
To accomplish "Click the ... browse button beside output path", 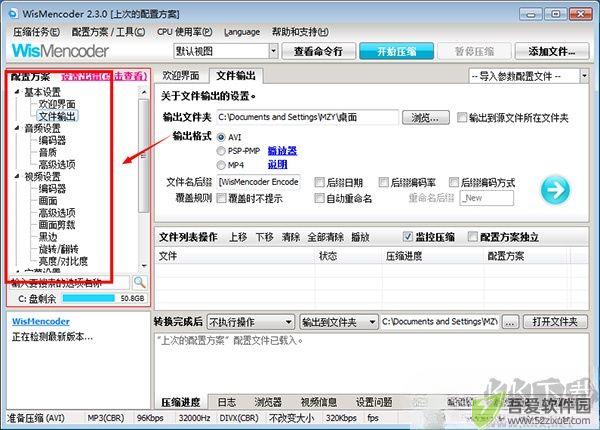I will [510, 322].
